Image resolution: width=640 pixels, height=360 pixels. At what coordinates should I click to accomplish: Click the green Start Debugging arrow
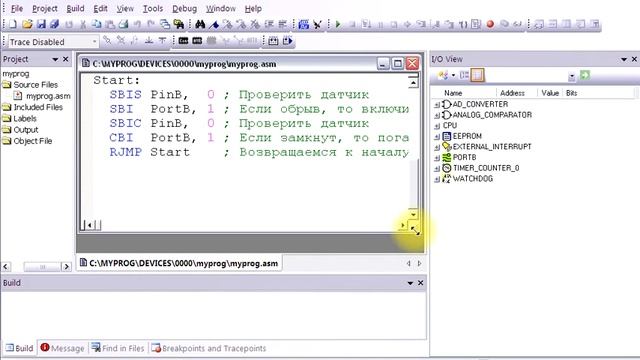[338, 24]
